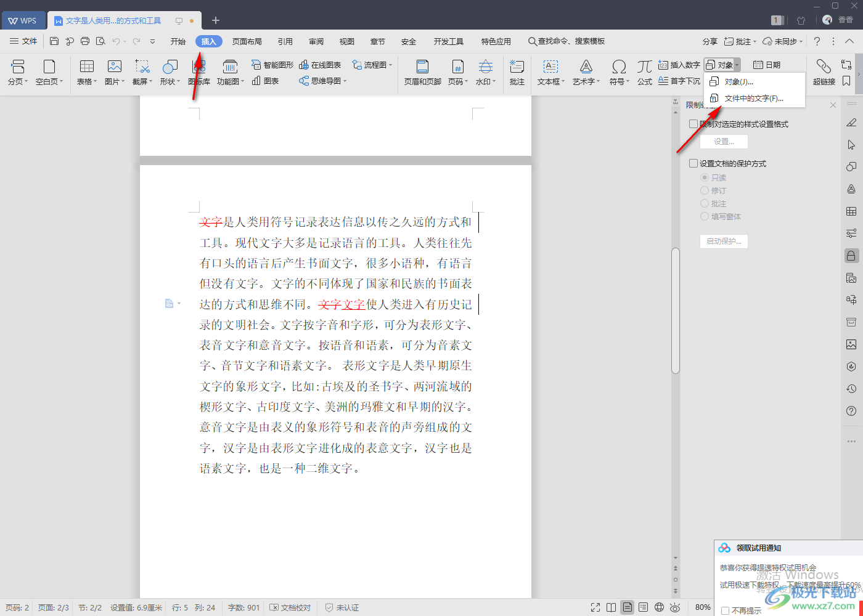Insert a blank page (空白页) icon
Screen dimensions: 863x616
click(49, 67)
